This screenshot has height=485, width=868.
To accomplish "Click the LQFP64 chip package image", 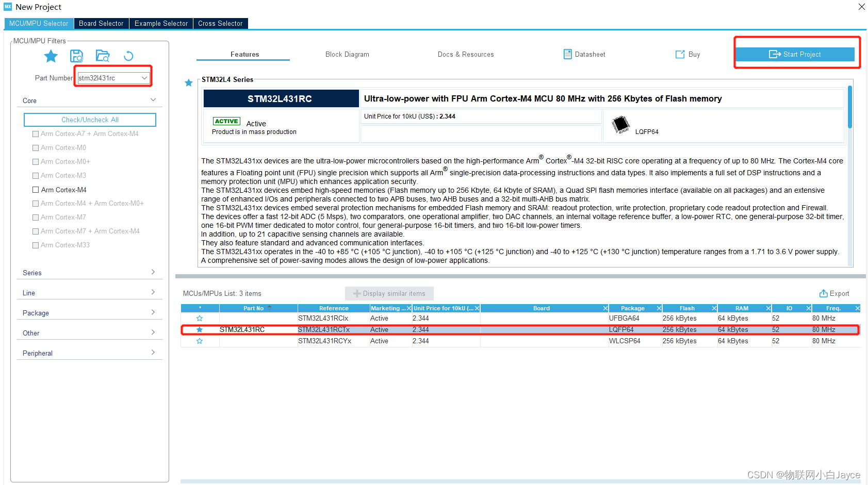I will click(620, 125).
